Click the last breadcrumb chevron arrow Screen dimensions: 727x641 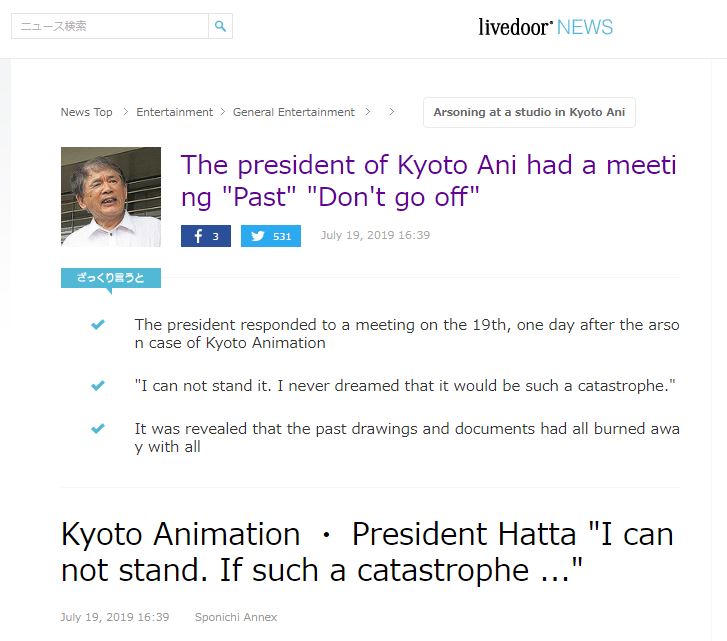[x=392, y=112]
